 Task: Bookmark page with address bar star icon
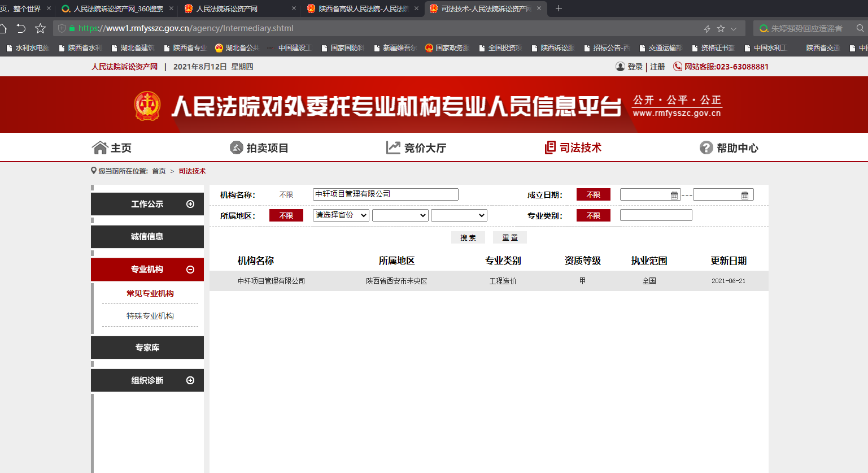pyautogui.click(x=721, y=28)
